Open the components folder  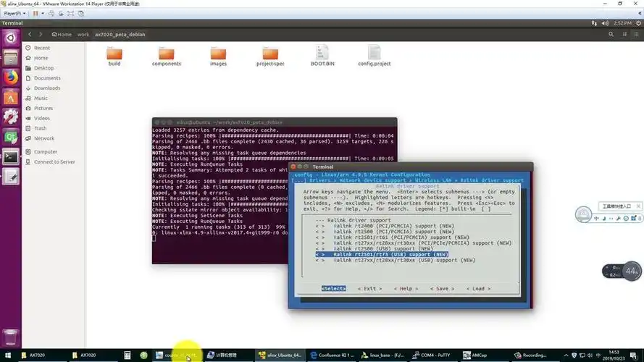coord(167,56)
